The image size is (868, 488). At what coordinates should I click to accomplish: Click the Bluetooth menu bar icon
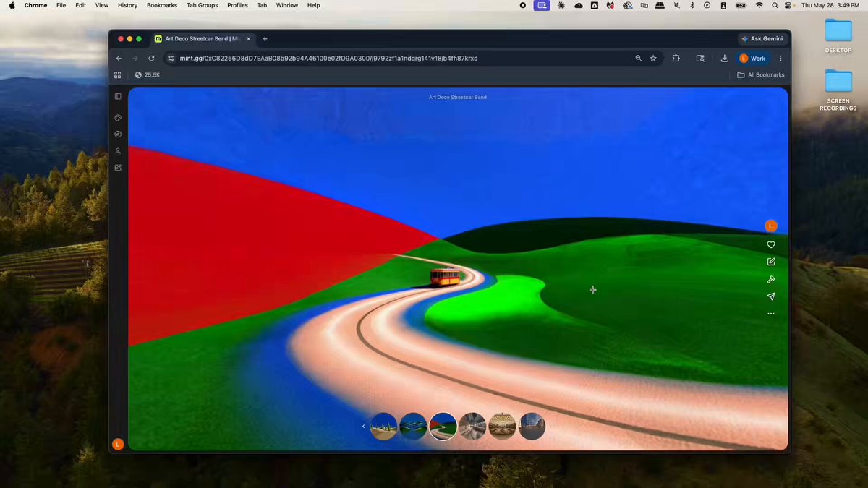692,5
